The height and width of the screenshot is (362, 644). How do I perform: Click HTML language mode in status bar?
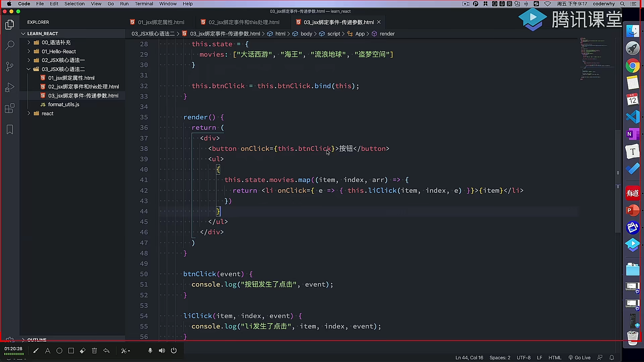555,358
